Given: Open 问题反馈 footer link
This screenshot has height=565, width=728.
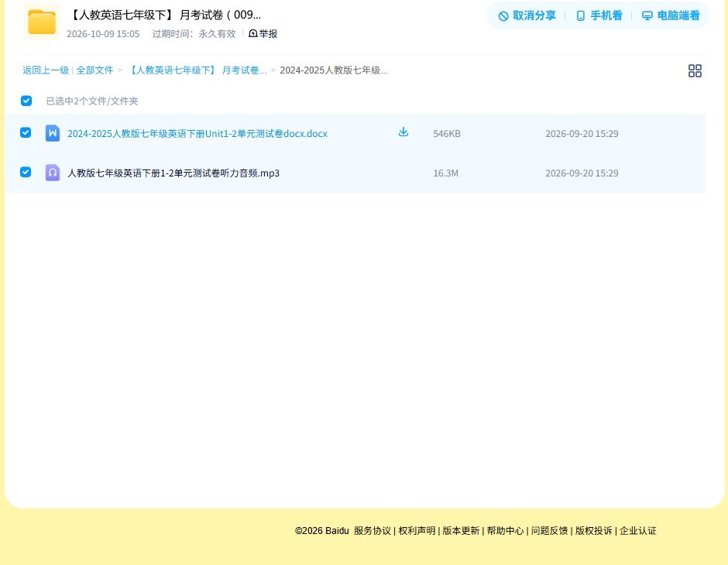Looking at the screenshot, I should (549, 531).
